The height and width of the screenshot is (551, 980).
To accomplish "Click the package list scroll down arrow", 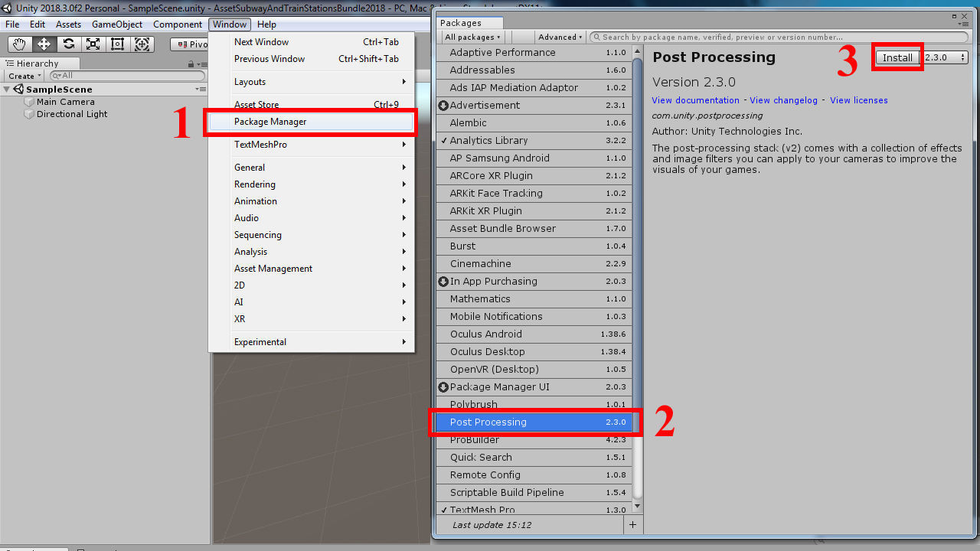I will pyautogui.click(x=639, y=507).
